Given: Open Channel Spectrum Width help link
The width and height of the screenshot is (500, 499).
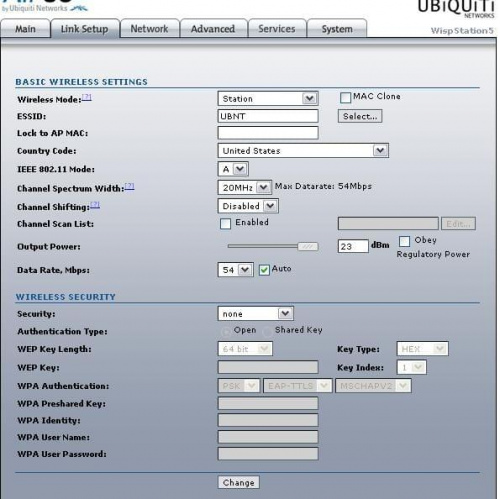Looking at the screenshot, I should (x=129, y=186).
